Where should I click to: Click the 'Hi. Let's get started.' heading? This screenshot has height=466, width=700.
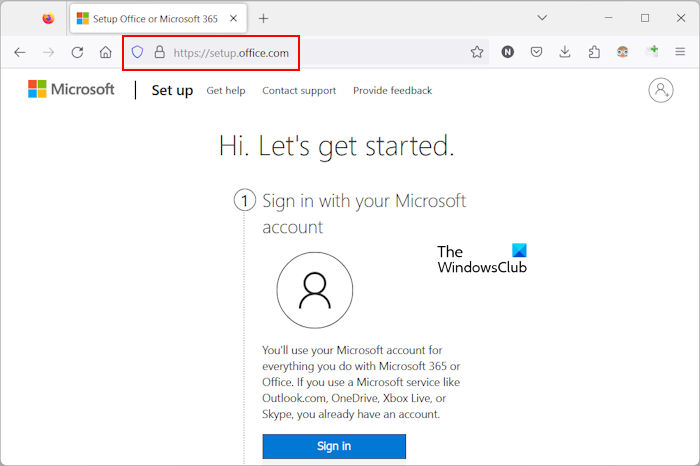pos(337,146)
